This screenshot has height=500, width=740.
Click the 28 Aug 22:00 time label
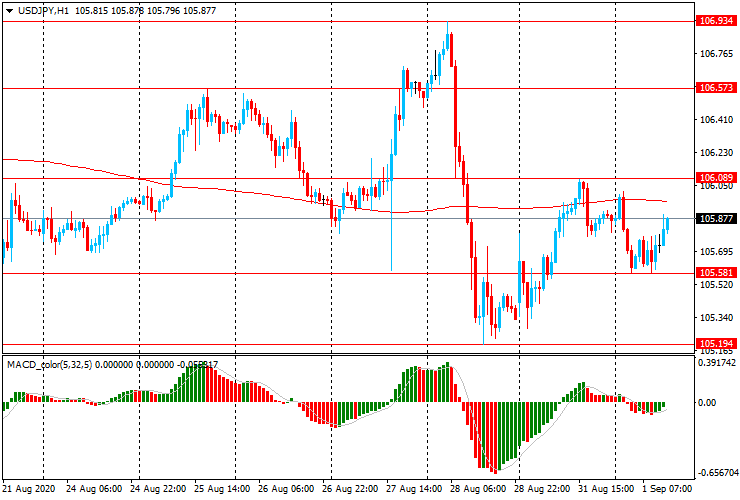542,488
